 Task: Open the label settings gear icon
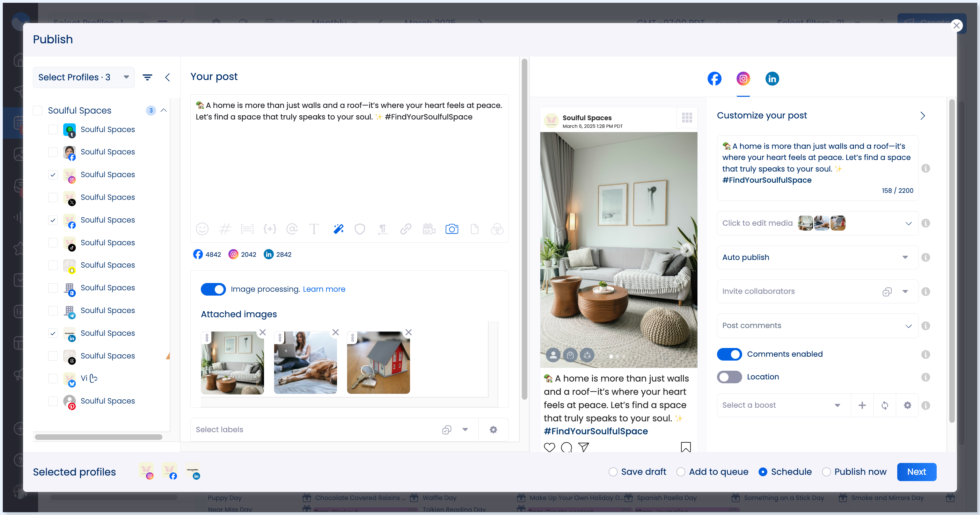click(x=493, y=429)
